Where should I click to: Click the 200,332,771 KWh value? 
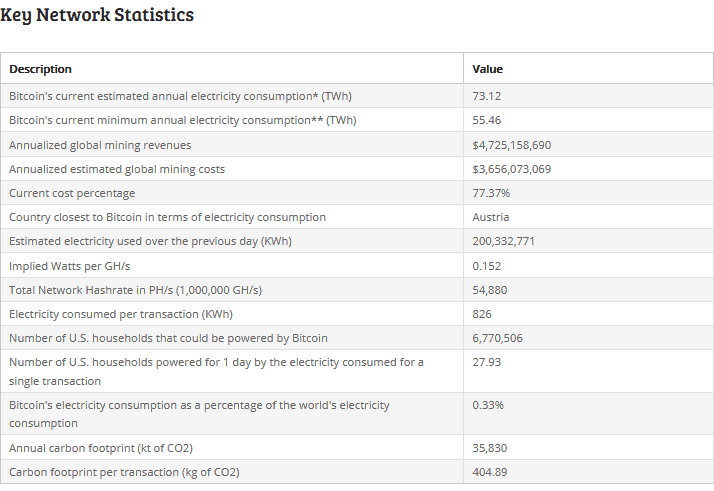[x=503, y=241]
